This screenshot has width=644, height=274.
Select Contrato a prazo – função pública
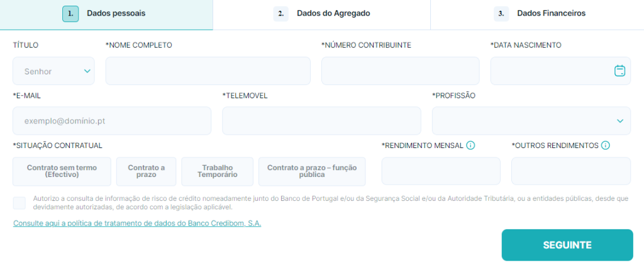(x=312, y=171)
